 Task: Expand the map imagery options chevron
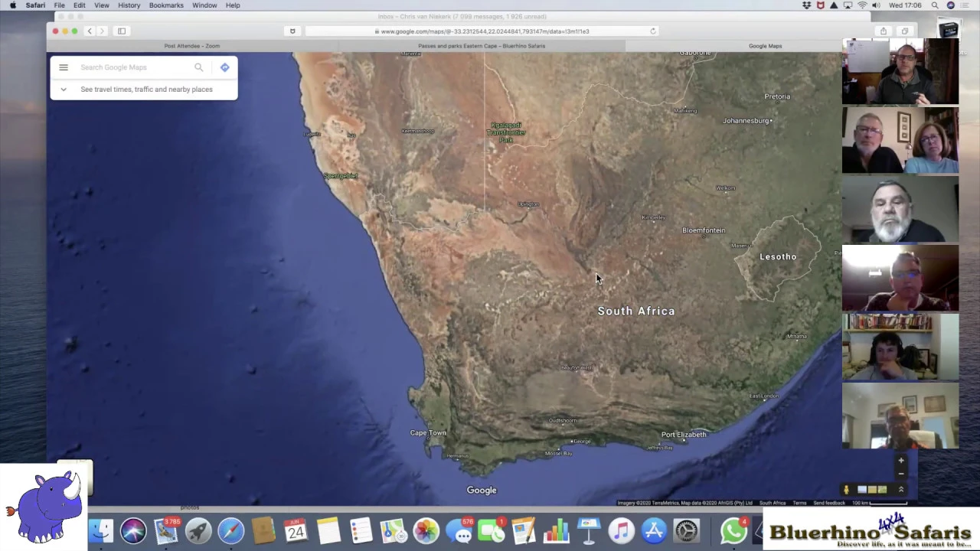pos(901,490)
